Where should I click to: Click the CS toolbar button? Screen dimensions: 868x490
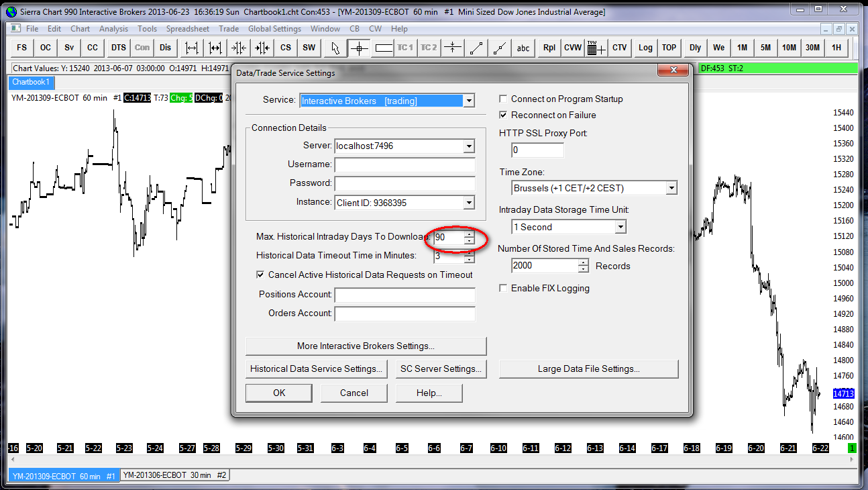click(x=286, y=48)
